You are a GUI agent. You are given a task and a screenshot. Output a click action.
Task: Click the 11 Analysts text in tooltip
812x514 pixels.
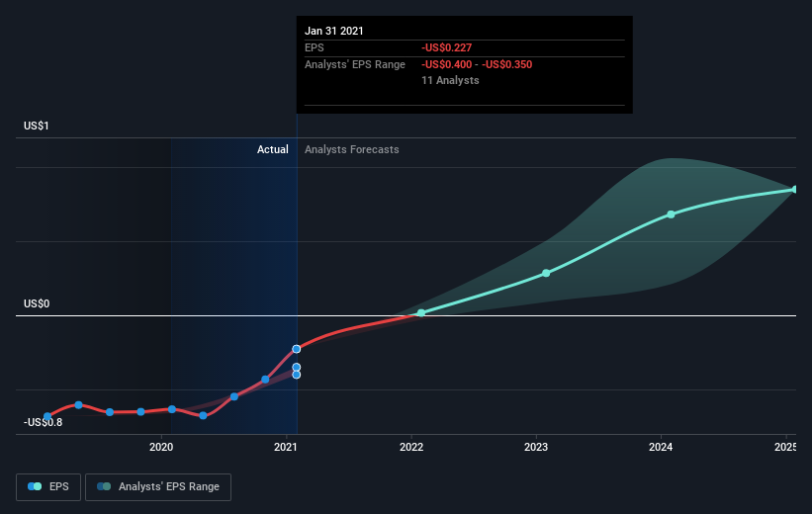[x=450, y=80]
